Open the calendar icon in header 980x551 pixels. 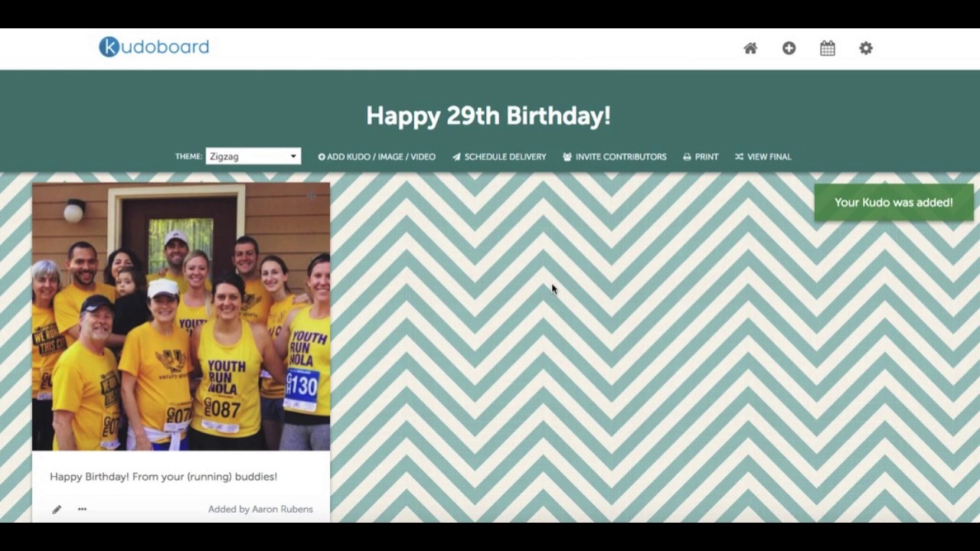(827, 48)
